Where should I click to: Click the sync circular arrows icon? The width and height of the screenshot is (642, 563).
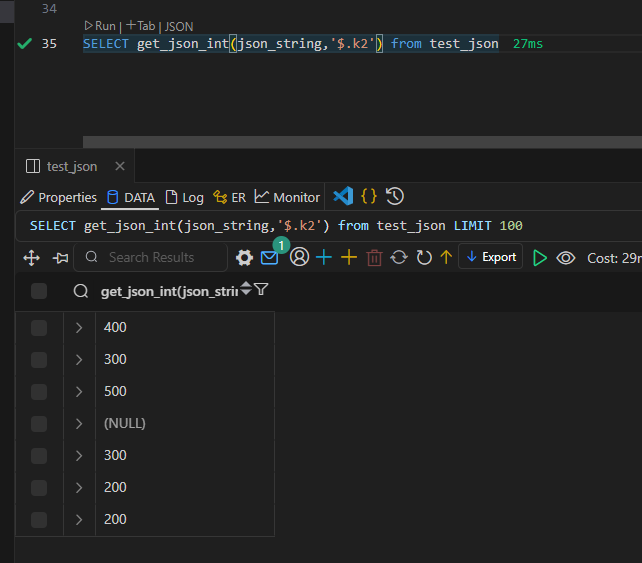(399, 258)
